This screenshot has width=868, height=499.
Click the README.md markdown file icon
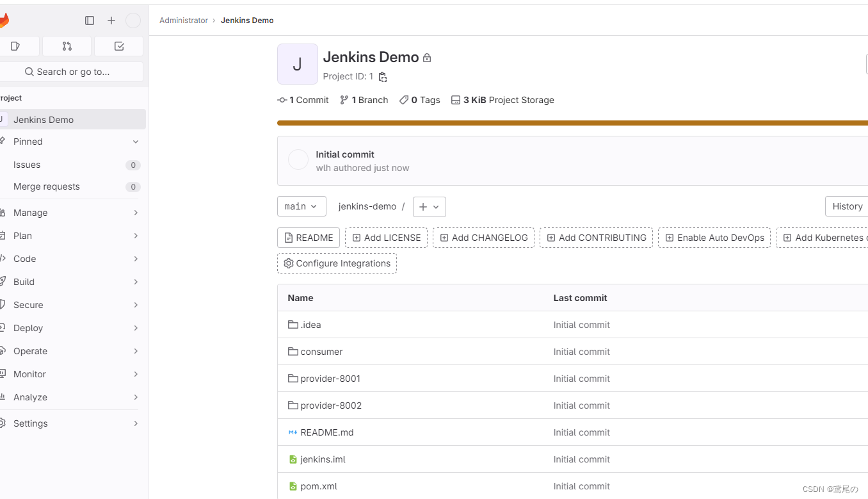(x=293, y=432)
